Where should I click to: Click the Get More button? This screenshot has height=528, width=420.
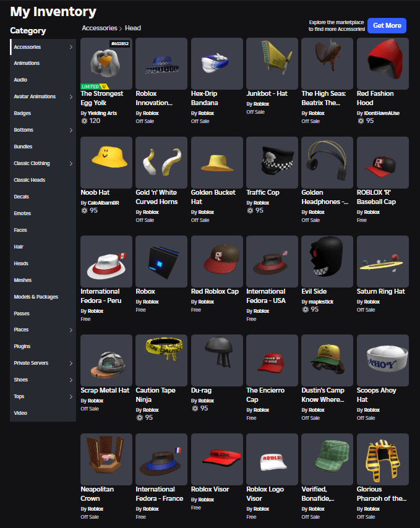(387, 25)
